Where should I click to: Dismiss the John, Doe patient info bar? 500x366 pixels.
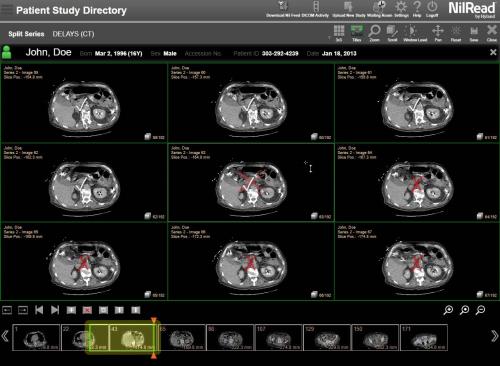tap(493, 52)
